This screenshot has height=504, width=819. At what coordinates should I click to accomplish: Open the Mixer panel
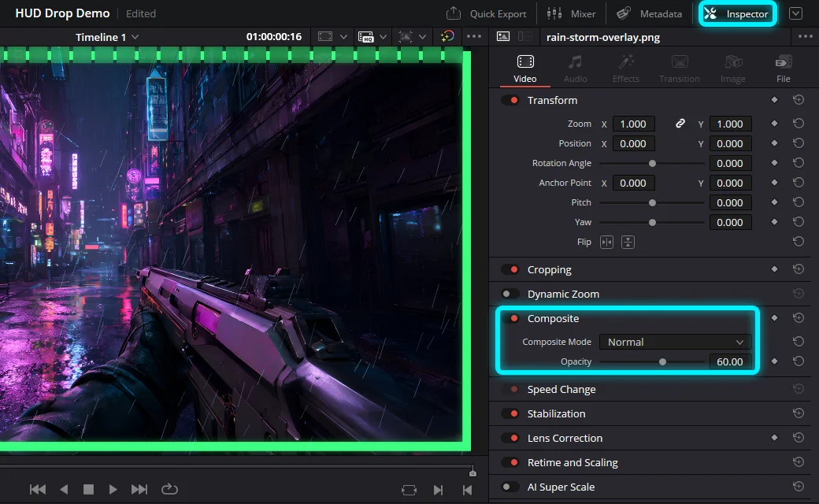(571, 13)
